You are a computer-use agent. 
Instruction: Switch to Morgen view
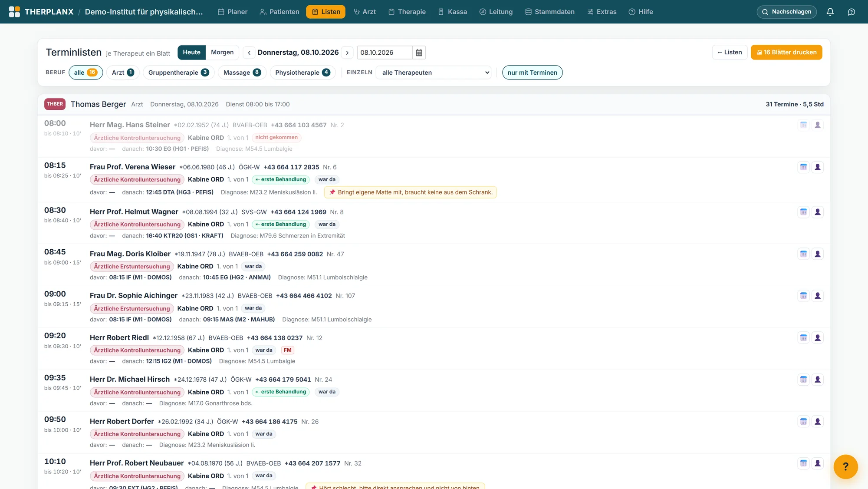pos(222,52)
